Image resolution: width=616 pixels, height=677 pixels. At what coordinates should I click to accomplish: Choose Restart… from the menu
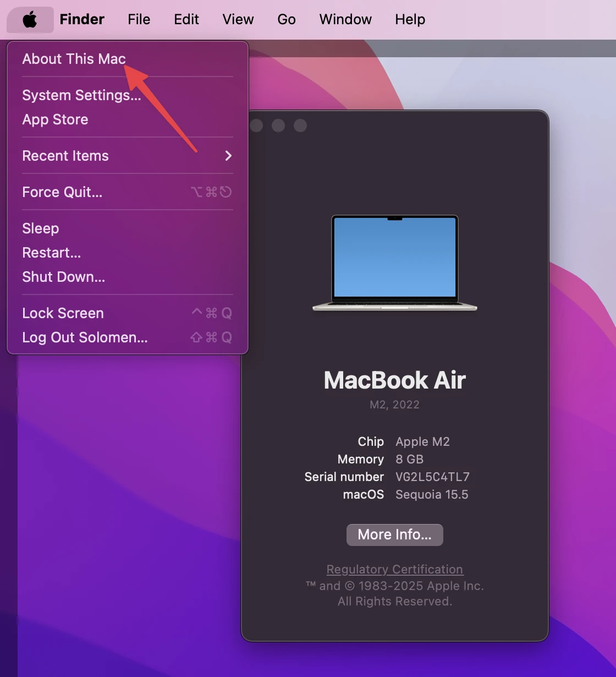(x=128, y=253)
